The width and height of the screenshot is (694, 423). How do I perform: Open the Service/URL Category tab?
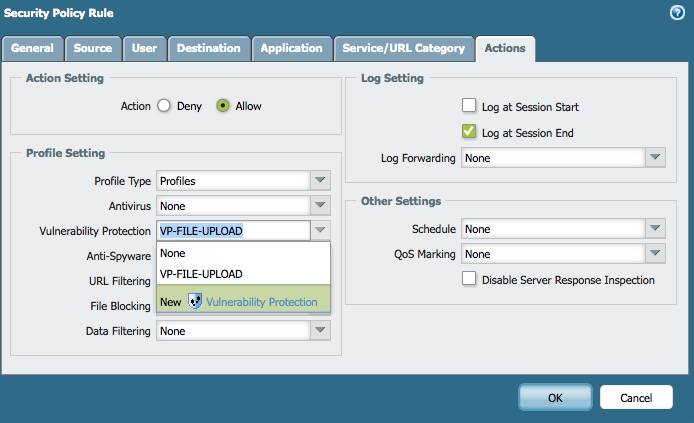point(403,48)
